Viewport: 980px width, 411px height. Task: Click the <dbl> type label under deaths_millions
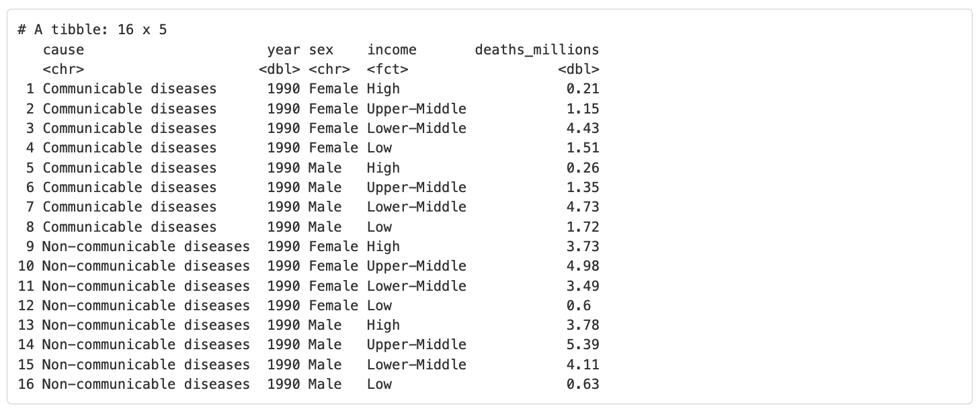[x=578, y=69]
